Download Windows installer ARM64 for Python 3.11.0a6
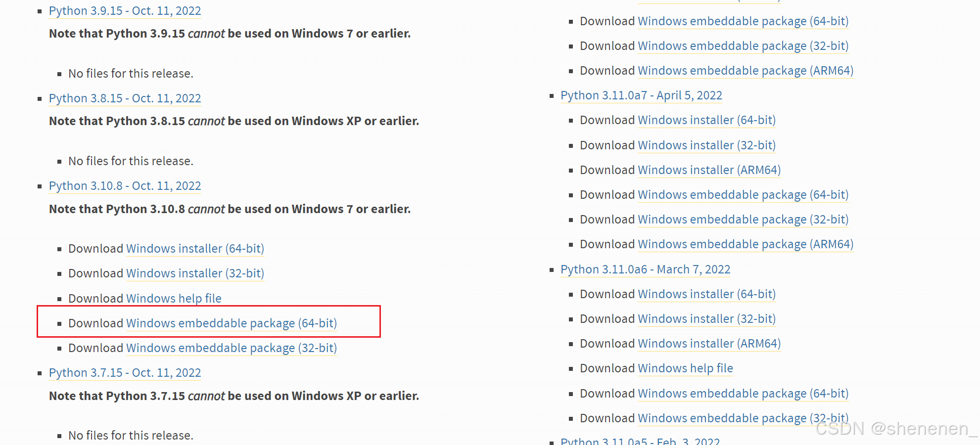Screen dimensions: 980x445 point(709,343)
